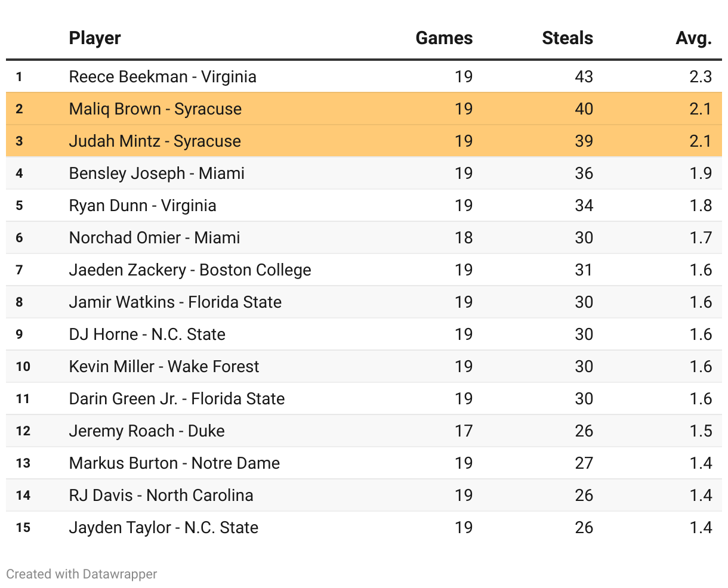
Task: Click DJ Horne - N.C. State name
Action: 147,335
